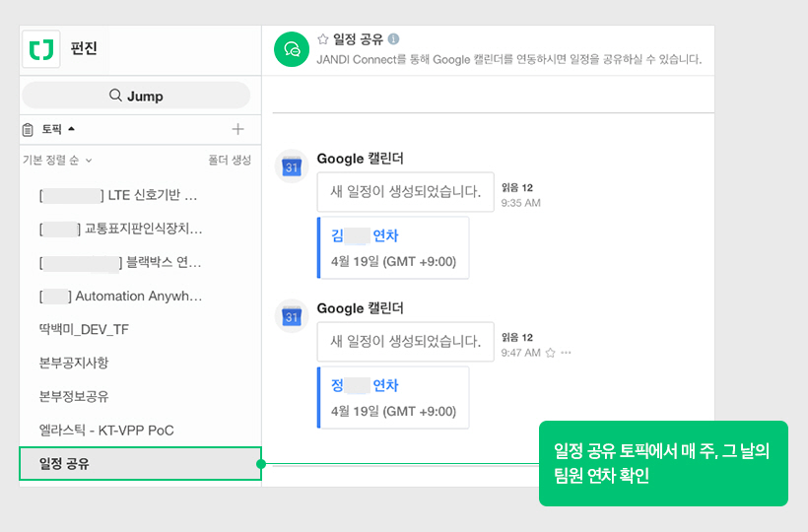The height and width of the screenshot is (532, 808).
Task: Click Google 캘린더 avatar on 9:35 AM message
Action: [292, 167]
